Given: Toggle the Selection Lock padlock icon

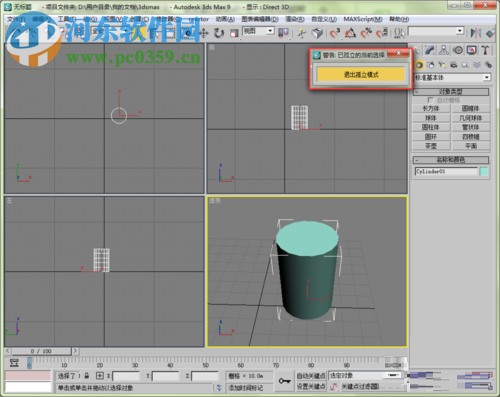Looking at the screenshot, I should point(87,376).
